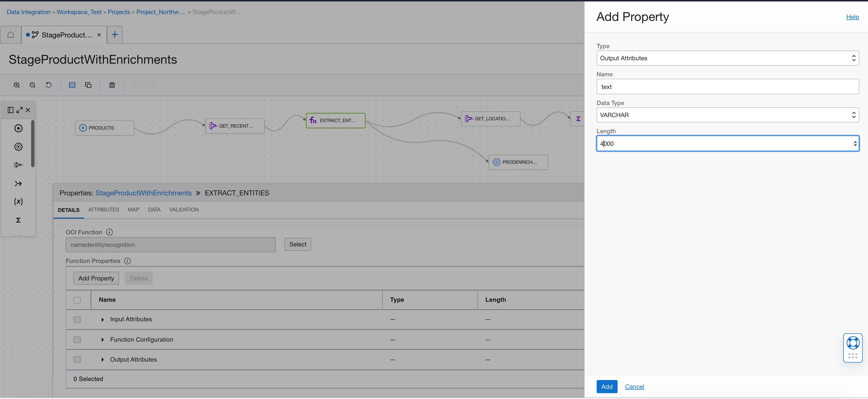Click the auto-layout grid icon
The height and width of the screenshot is (399, 868).
coord(72,85)
